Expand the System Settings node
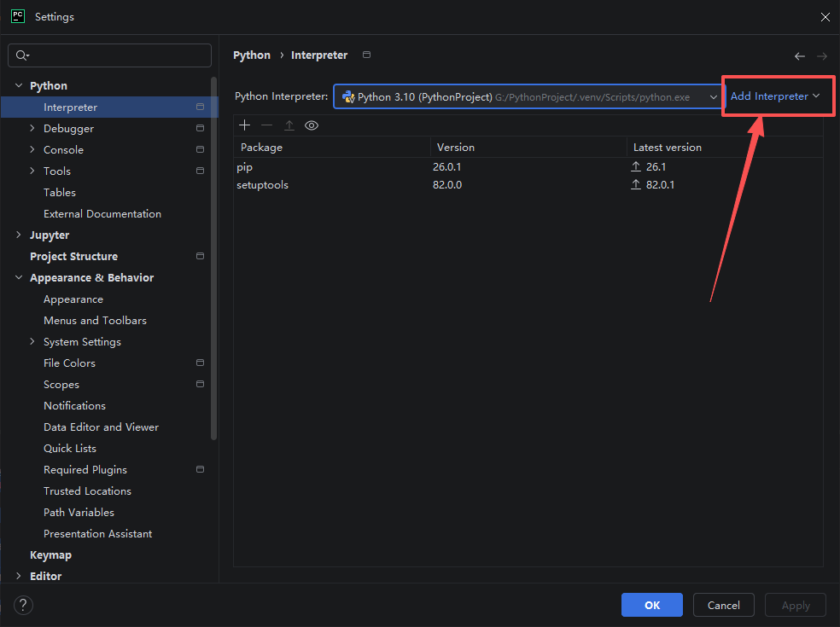This screenshot has width=840, height=627. pyautogui.click(x=32, y=341)
